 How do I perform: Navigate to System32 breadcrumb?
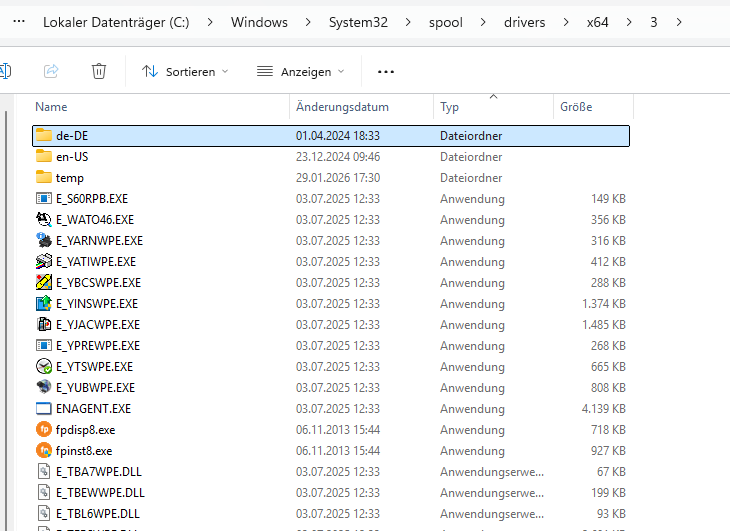point(358,22)
